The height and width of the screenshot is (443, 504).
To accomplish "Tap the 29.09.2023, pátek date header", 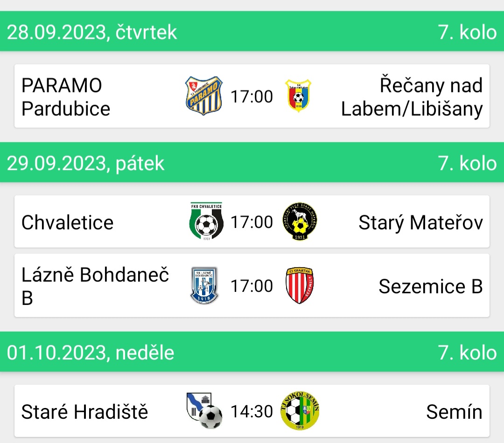I will tap(85, 163).
